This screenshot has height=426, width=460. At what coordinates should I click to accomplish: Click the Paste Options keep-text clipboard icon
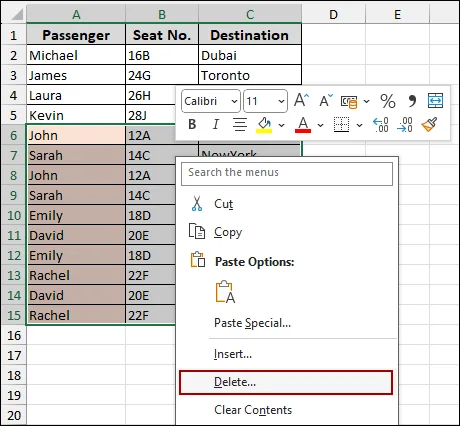(x=225, y=292)
